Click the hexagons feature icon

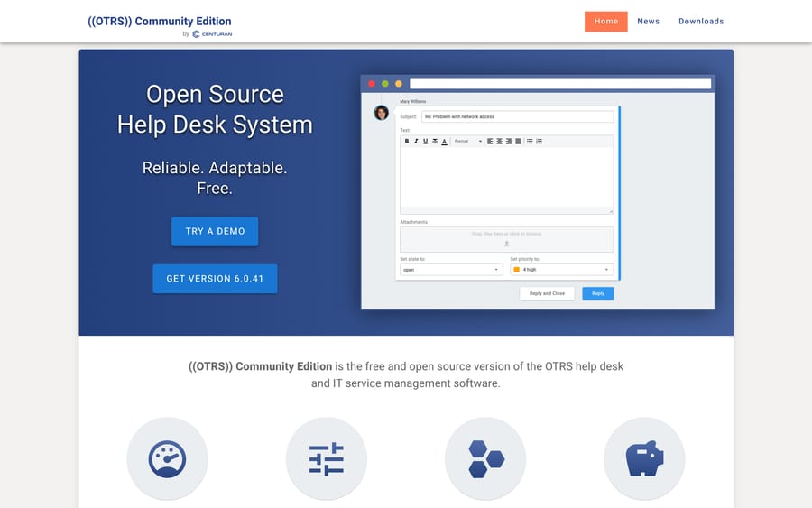(485, 458)
